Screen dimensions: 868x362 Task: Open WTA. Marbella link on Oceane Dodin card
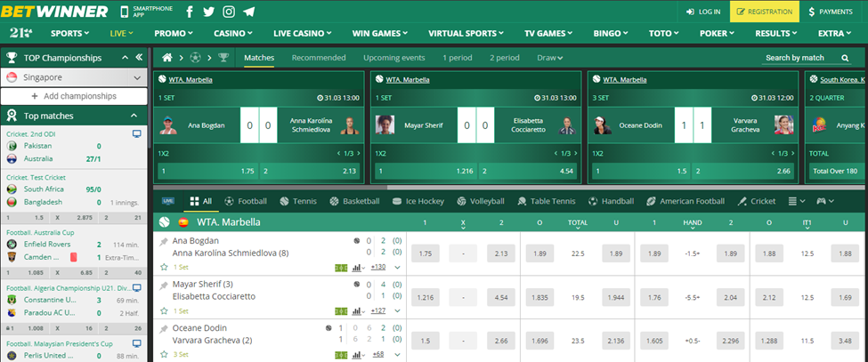coord(624,79)
